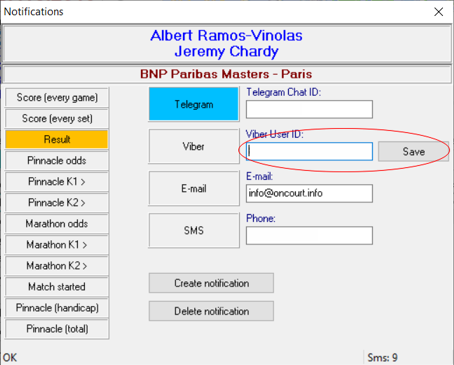
Task: Select Marathon odds notification
Action: click(57, 224)
